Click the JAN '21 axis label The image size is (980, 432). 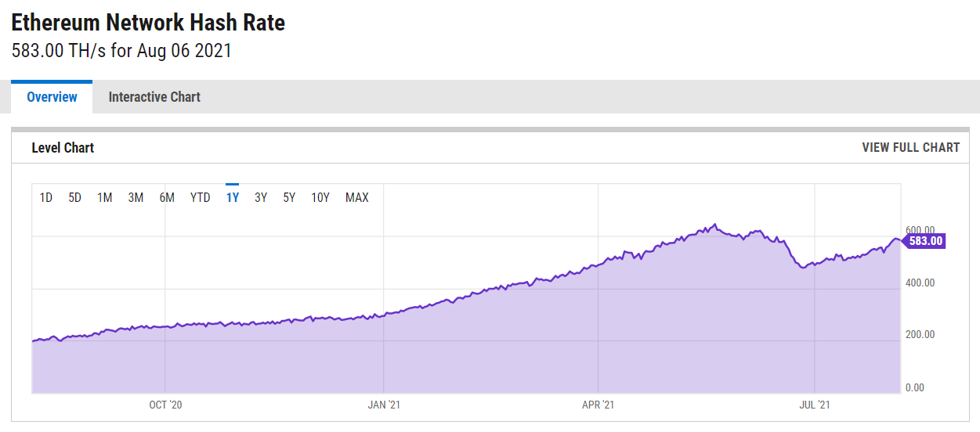384,405
